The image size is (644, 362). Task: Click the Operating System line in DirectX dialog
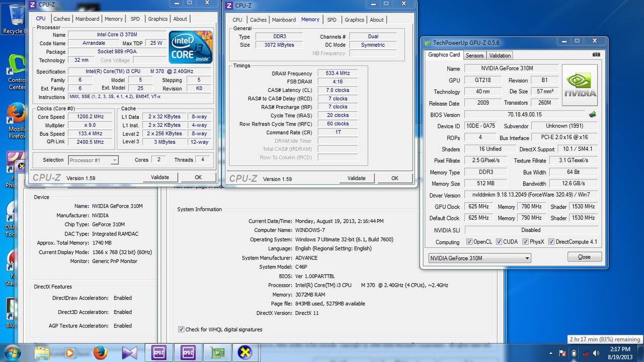click(x=321, y=239)
